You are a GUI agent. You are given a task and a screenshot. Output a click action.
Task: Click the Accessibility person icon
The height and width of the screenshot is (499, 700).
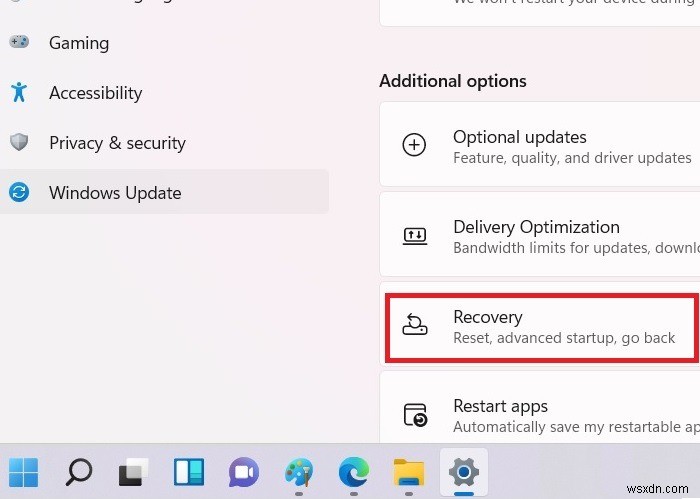[19, 92]
